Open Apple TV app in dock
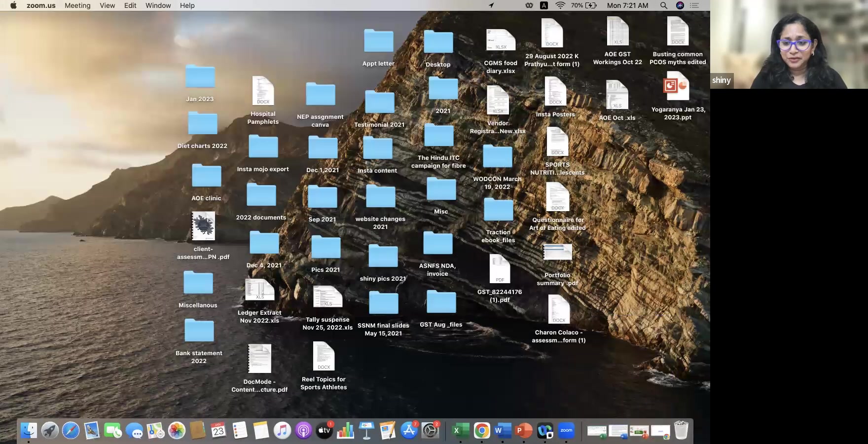 (325, 431)
